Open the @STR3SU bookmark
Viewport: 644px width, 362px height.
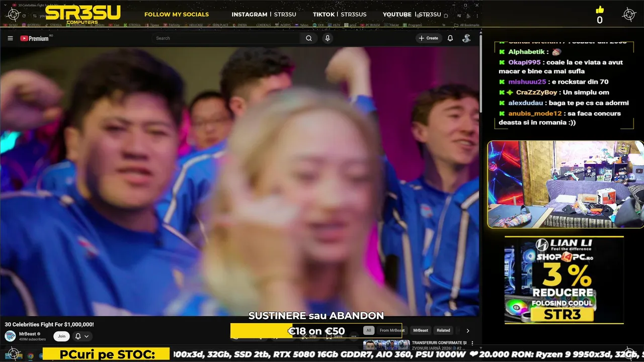click(31, 25)
